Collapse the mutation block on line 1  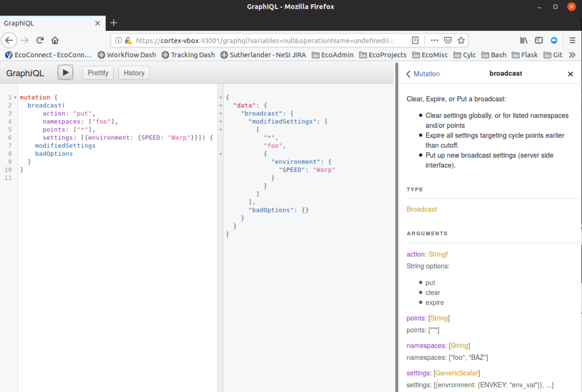[15, 98]
